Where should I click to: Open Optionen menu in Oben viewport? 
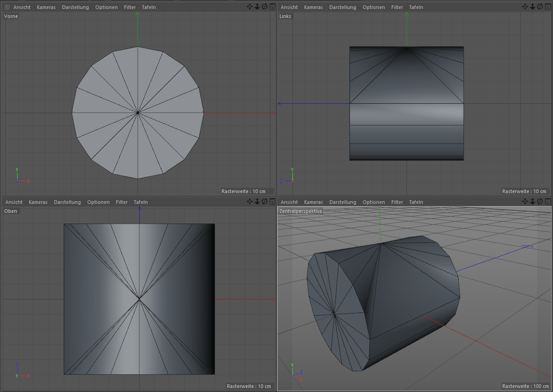point(98,202)
